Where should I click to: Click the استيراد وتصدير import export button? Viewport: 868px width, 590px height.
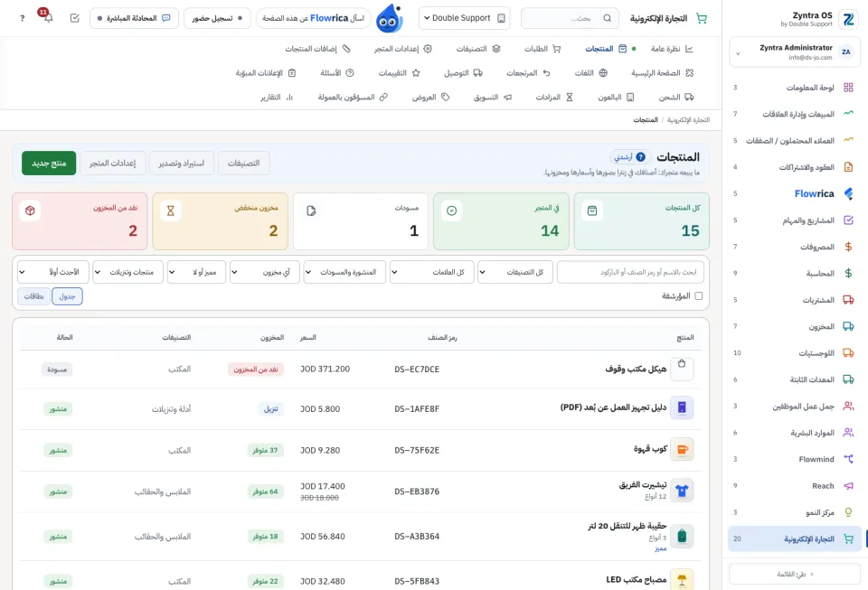pyautogui.click(x=182, y=164)
